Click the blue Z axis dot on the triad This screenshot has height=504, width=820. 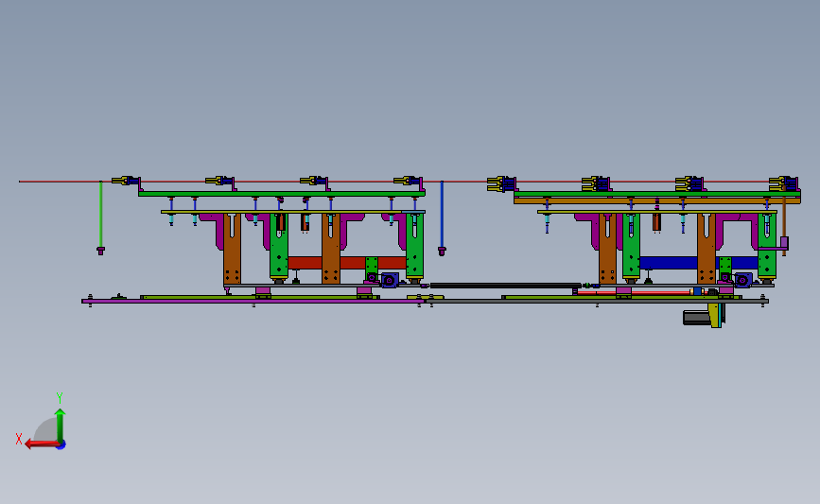[61, 445]
